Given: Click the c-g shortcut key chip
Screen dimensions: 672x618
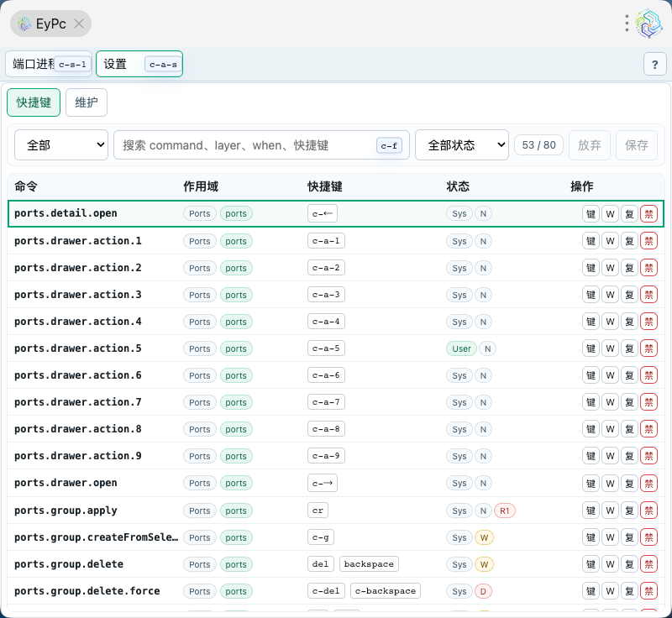Looking at the screenshot, I should click(x=321, y=537).
